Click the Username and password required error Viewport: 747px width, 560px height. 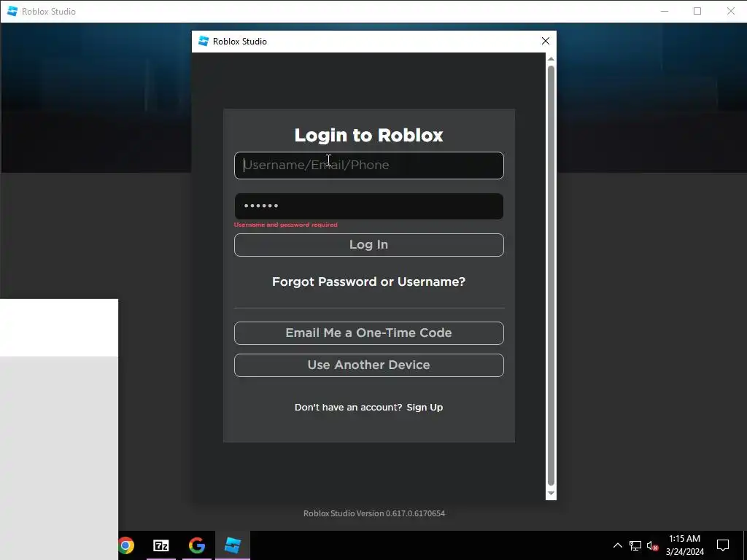(x=285, y=225)
